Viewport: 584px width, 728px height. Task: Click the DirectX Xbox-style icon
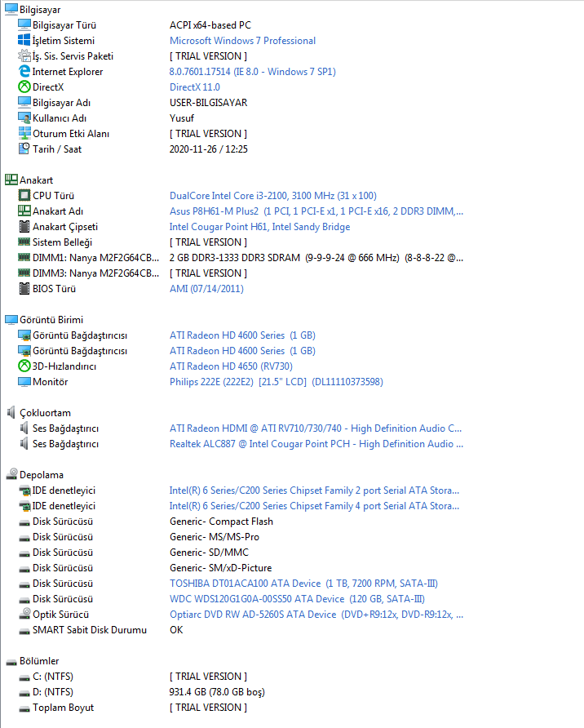pos(24,87)
